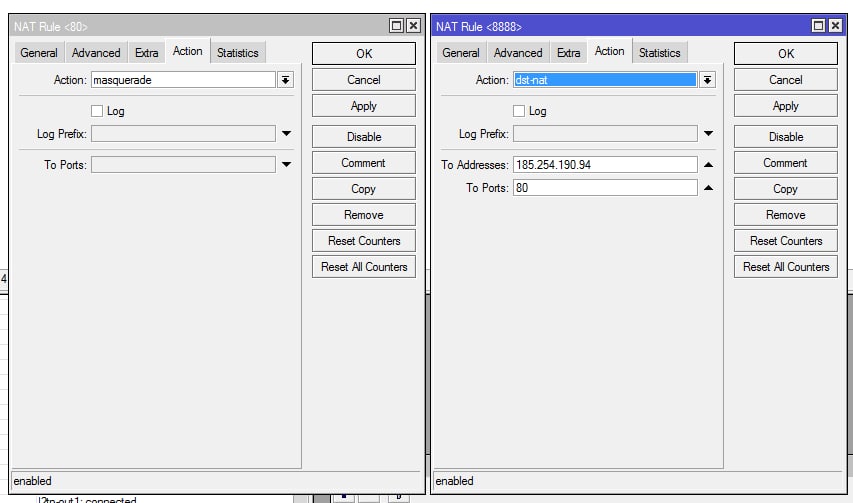This screenshot has height=503, width=853.
Task: Click Comment in NAT Rule <80> window
Action: pyautogui.click(x=364, y=163)
